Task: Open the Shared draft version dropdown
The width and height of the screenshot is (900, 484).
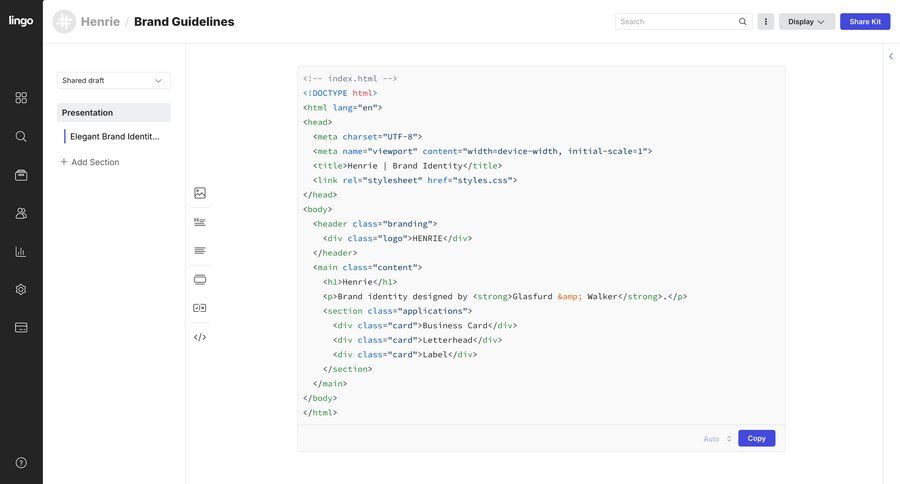Action: (x=114, y=80)
